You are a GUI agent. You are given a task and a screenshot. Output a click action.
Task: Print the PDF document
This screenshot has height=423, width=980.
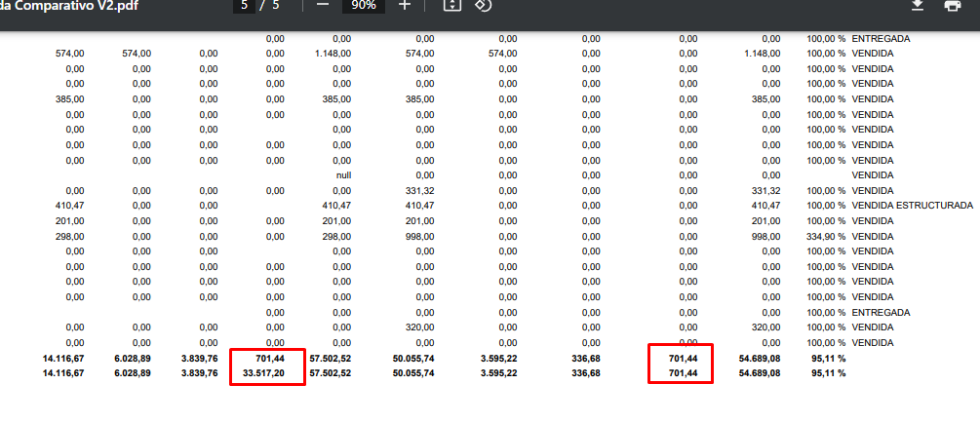pyautogui.click(x=953, y=6)
